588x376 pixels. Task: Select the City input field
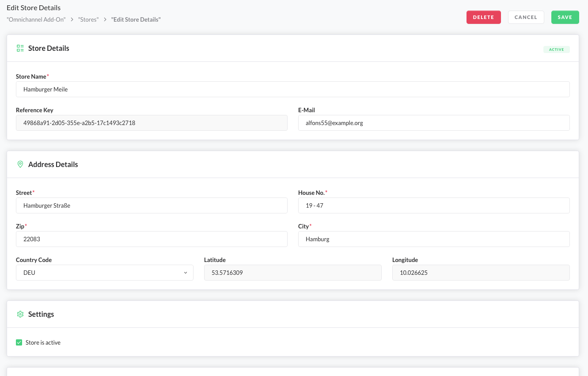tap(433, 239)
